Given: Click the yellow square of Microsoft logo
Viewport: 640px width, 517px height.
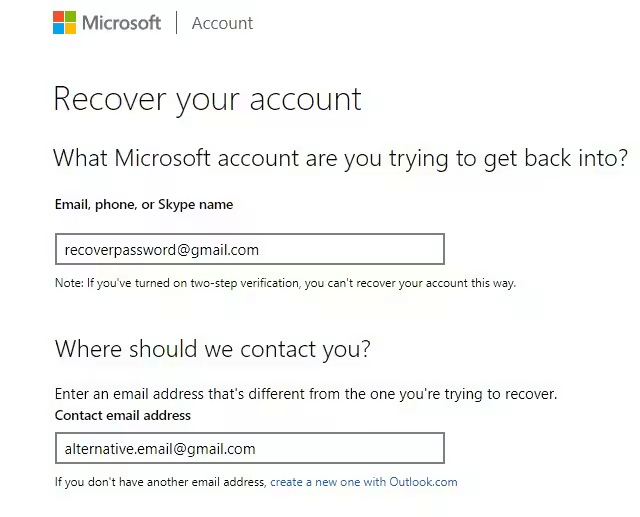Looking at the screenshot, I should [71, 29].
